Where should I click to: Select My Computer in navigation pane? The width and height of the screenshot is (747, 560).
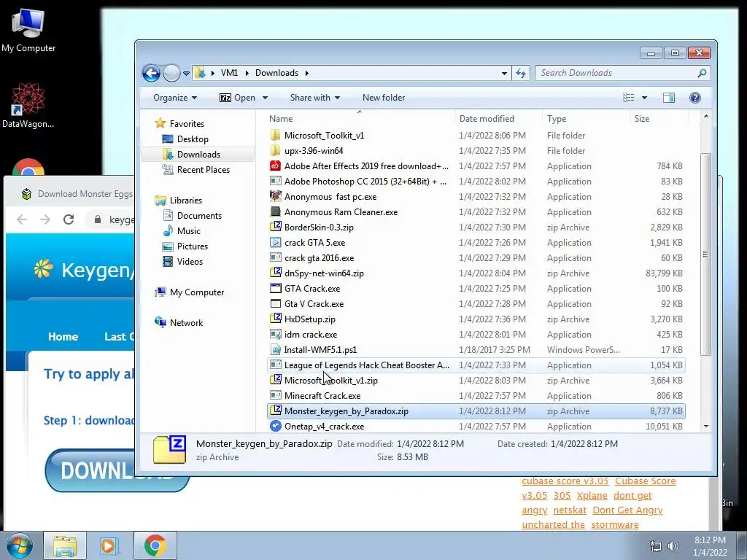[197, 292]
